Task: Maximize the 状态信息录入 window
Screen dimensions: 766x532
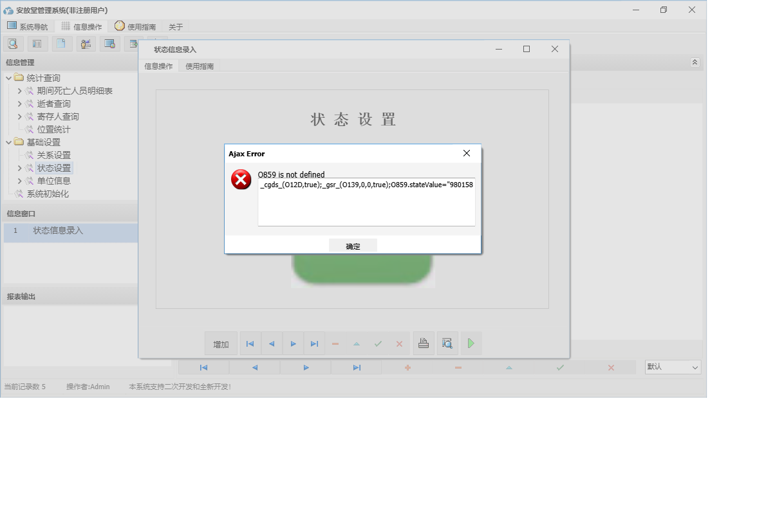Action: pyautogui.click(x=526, y=49)
